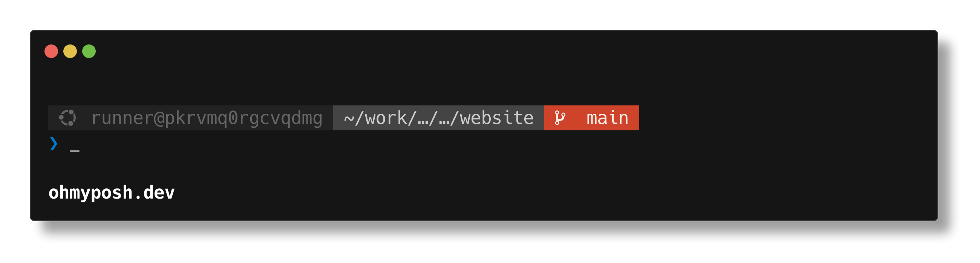Click the Ubuntu logo icon in the prompt
Screen dimensions: 980x263
point(67,118)
